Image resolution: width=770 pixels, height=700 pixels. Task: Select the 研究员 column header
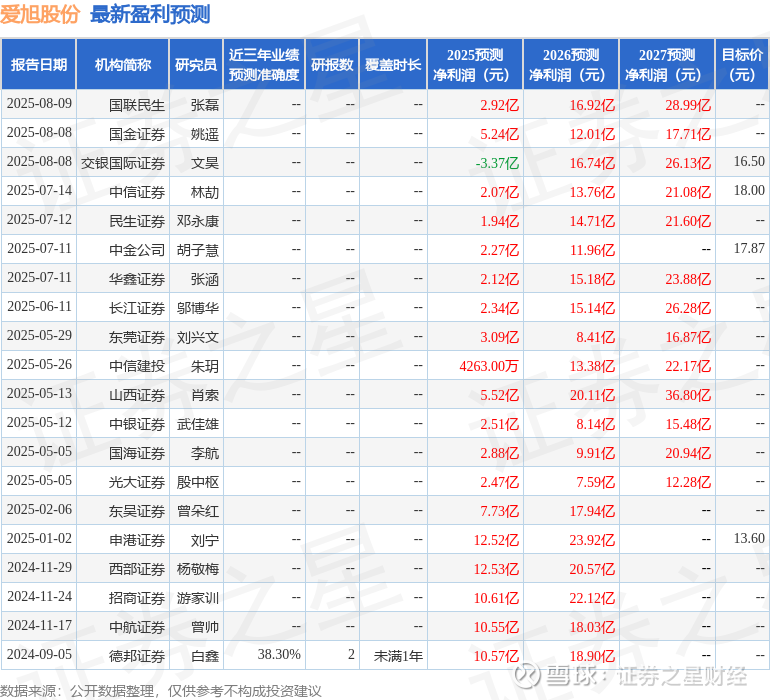click(x=196, y=64)
